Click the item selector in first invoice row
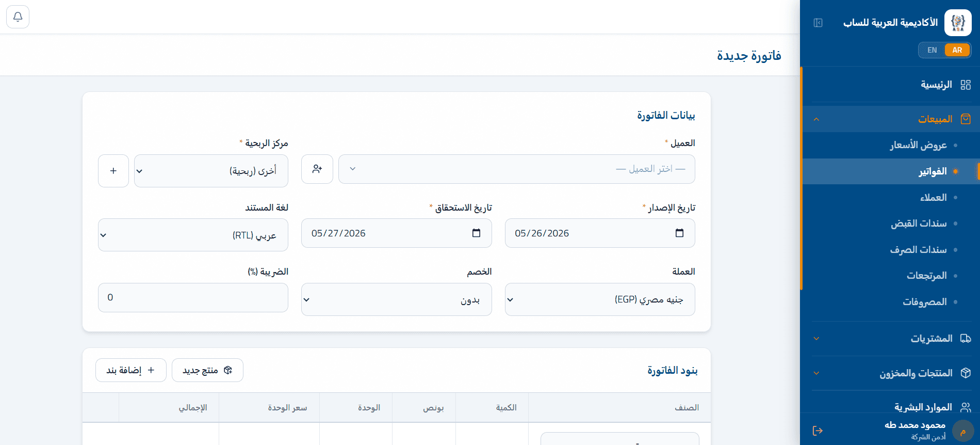The width and height of the screenshot is (980, 445). 620,439
